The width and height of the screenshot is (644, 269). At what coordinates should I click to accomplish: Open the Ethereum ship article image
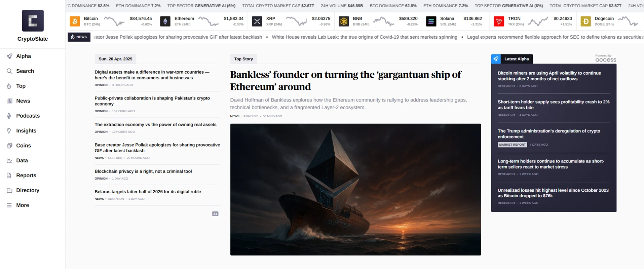point(355,189)
